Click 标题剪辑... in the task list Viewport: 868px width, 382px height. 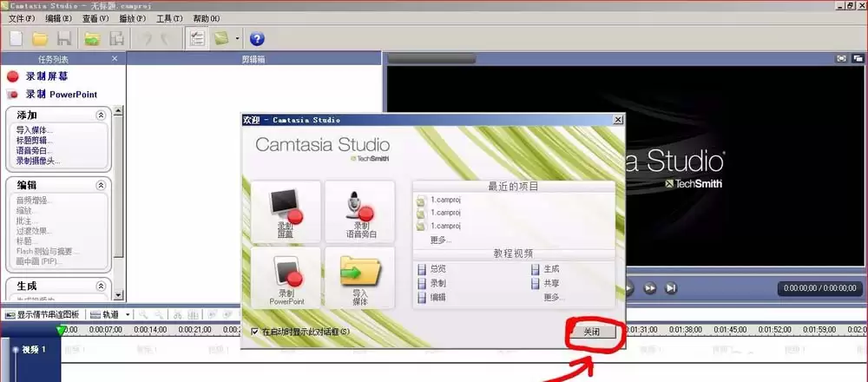click(35, 141)
